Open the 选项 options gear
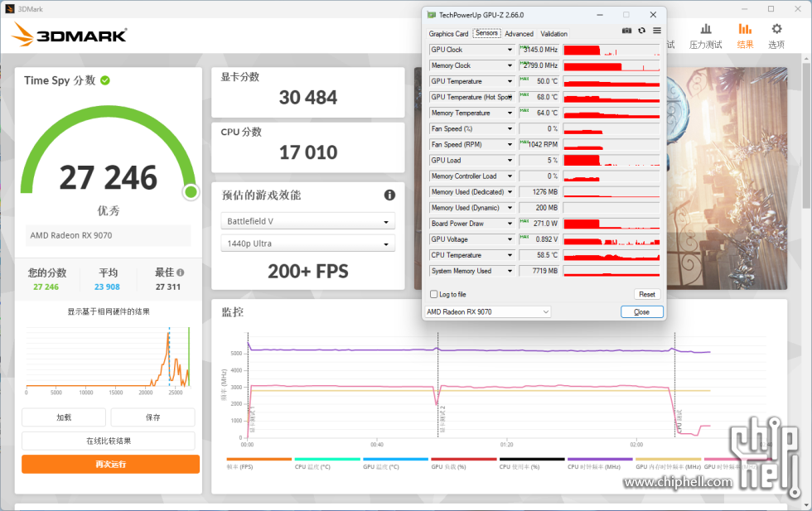Viewport: 812px width, 511px height. pos(776,36)
